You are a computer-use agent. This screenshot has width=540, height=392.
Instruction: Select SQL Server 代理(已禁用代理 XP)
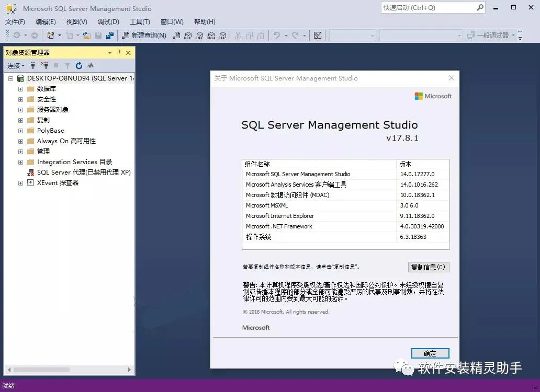84,172
